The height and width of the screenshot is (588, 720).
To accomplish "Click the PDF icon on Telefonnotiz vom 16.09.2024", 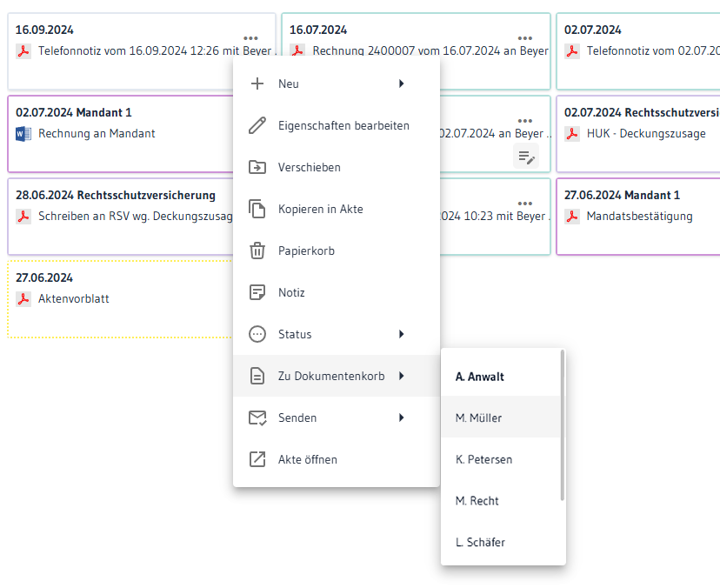I will [22, 50].
